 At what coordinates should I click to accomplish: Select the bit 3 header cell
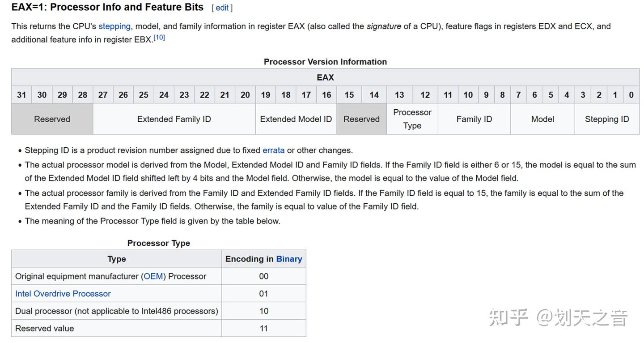(x=583, y=95)
